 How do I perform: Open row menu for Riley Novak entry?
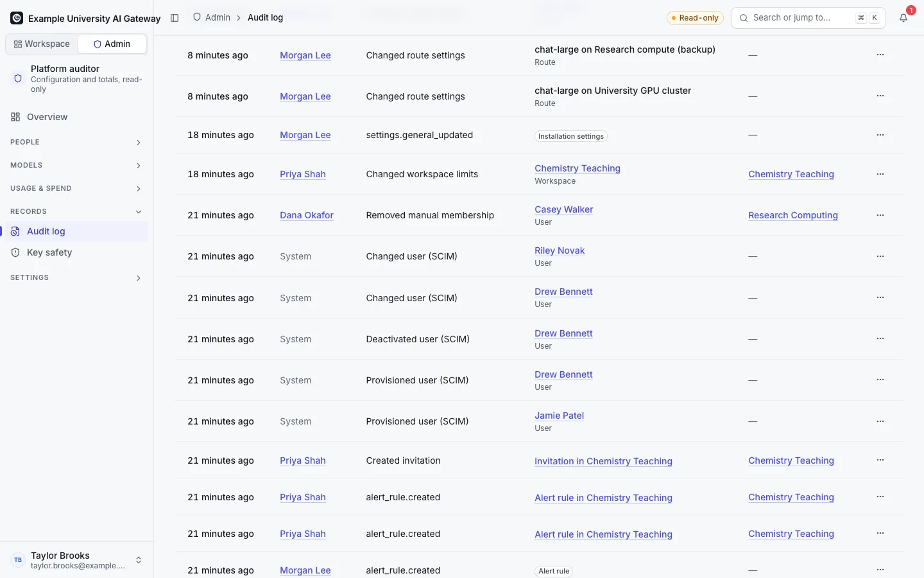[880, 256]
